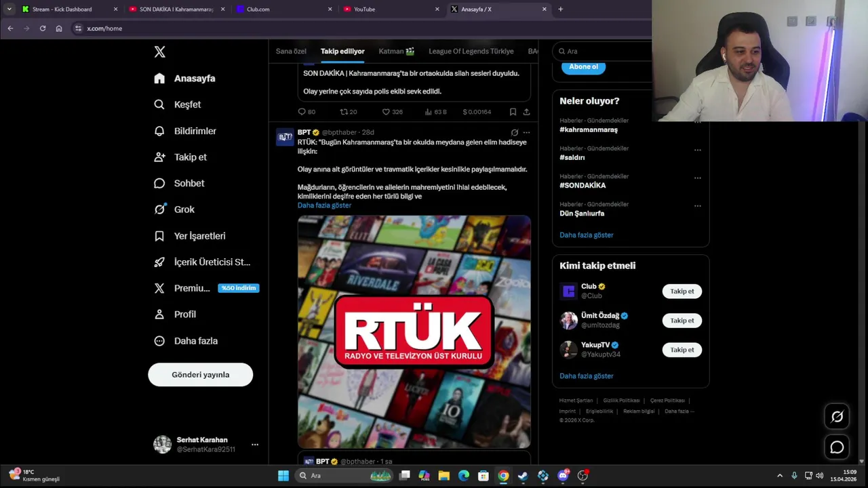Click the X search Ara field
The height and width of the screenshot is (488, 868).
pyautogui.click(x=602, y=52)
